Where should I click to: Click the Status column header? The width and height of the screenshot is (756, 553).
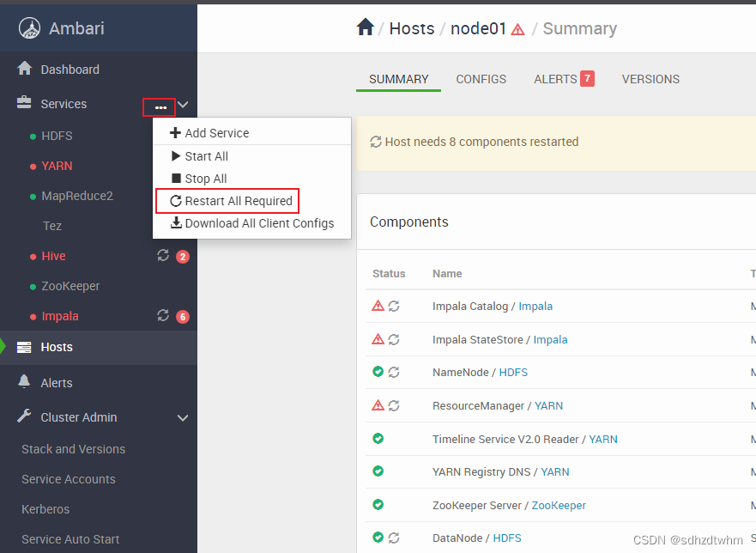click(x=389, y=274)
